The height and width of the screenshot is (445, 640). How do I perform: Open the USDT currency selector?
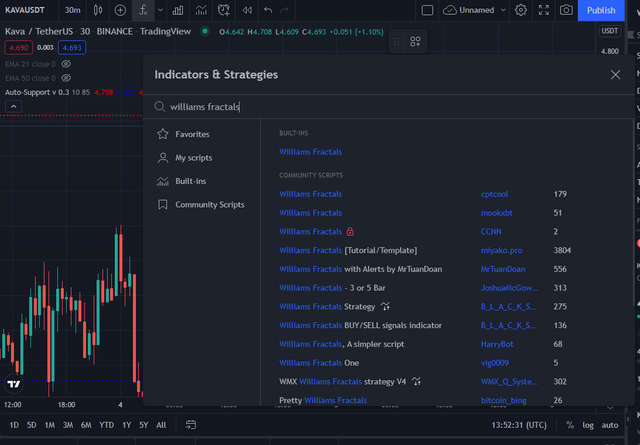(x=609, y=31)
